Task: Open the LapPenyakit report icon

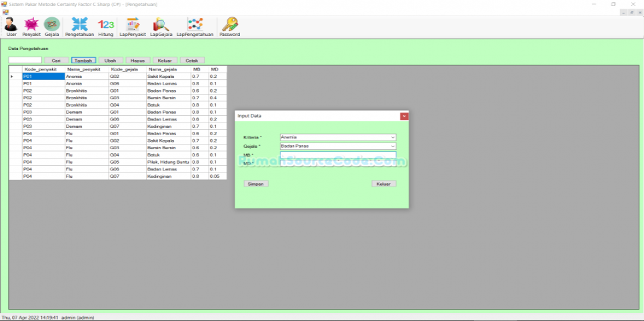Action: pos(132,26)
